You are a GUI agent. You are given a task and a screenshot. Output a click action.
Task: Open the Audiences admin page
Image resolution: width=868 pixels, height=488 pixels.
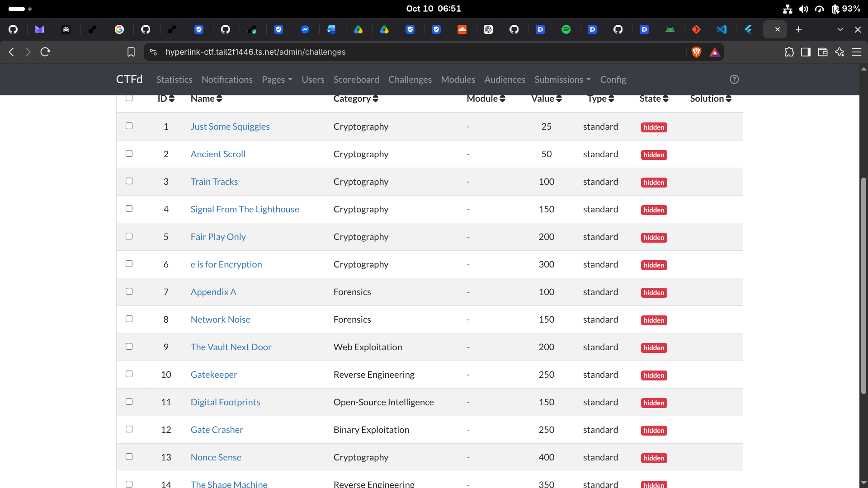(505, 80)
